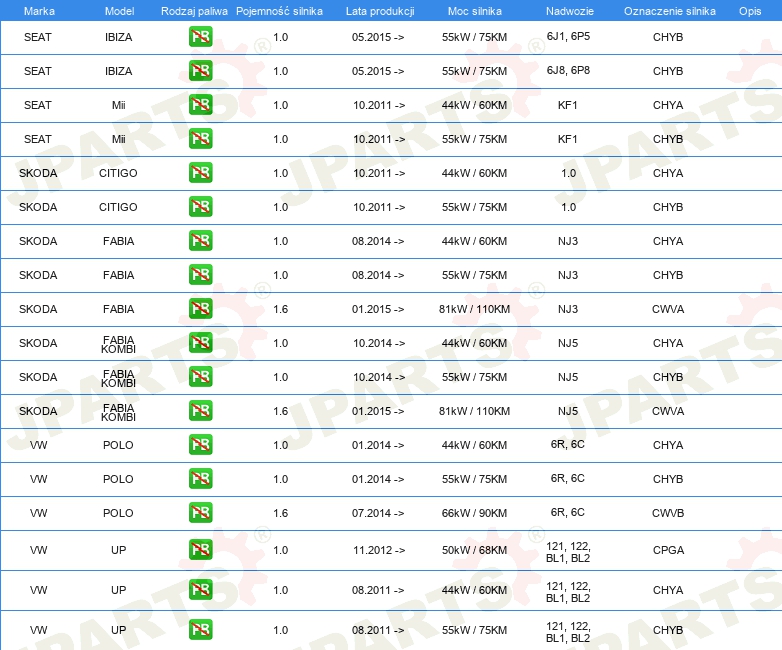Click fuel icon in FABIA NJ3 44kW row
This screenshot has width=782, height=650.
[x=200, y=240]
